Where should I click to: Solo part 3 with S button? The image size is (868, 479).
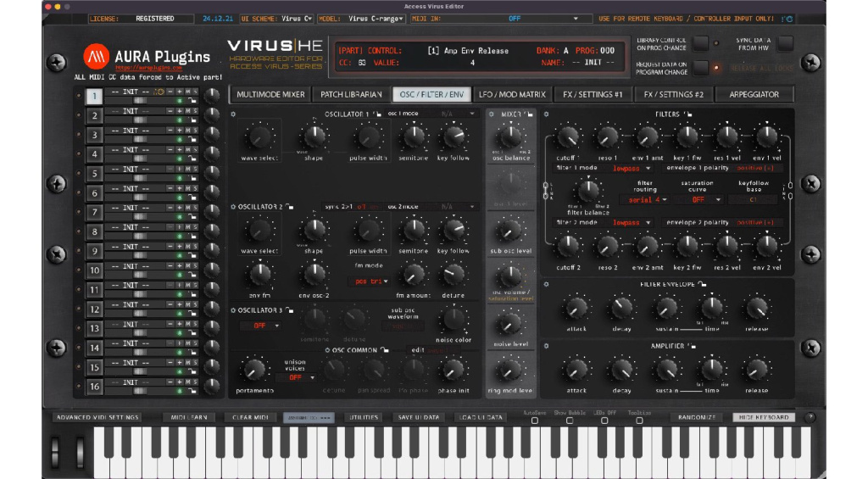196,130
